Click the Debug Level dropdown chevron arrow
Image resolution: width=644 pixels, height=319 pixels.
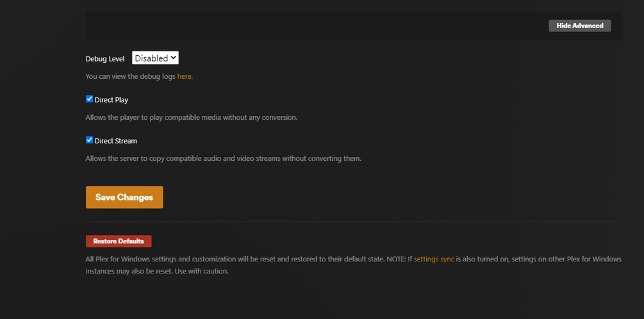173,58
